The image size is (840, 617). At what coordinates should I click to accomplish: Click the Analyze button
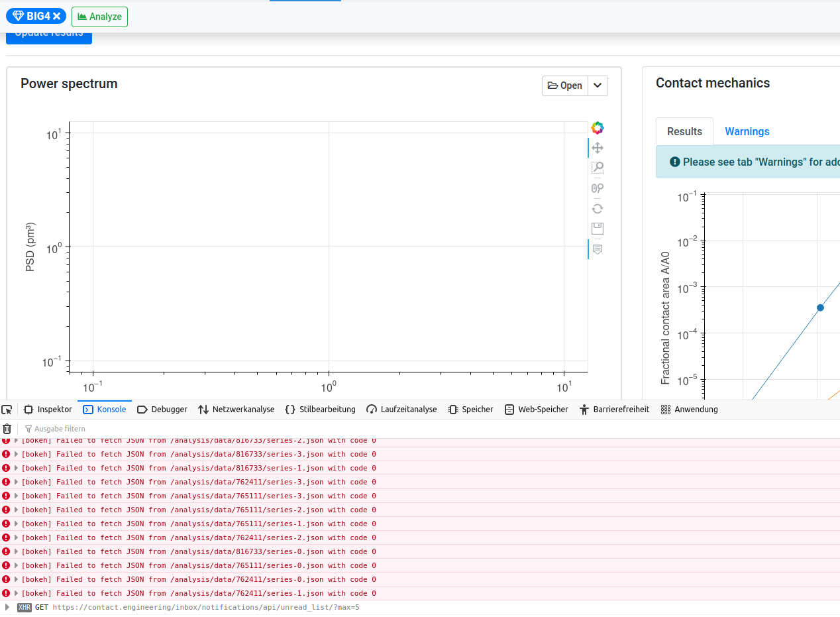tap(99, 17)
